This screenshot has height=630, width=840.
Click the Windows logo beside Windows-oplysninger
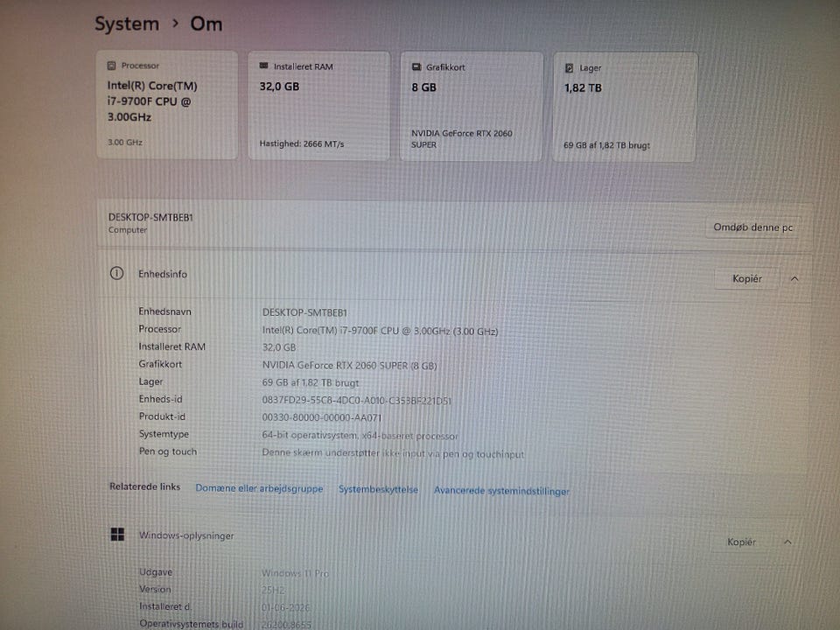[117, 534]
